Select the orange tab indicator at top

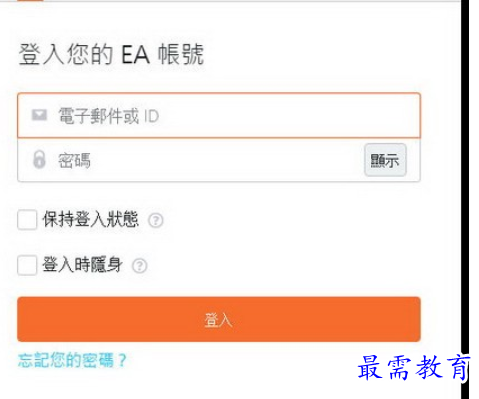click(30, 1)
